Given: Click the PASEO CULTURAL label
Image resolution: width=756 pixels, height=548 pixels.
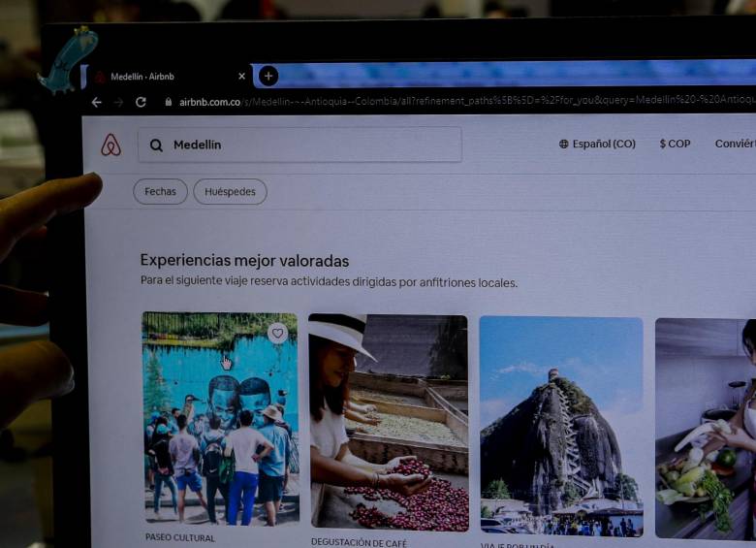Looking at the screenshot, I should pos(180,537).
